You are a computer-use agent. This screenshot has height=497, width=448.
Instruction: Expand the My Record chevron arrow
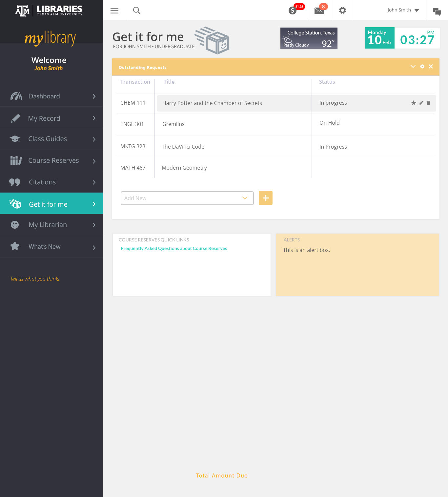(x=94, y=118)
